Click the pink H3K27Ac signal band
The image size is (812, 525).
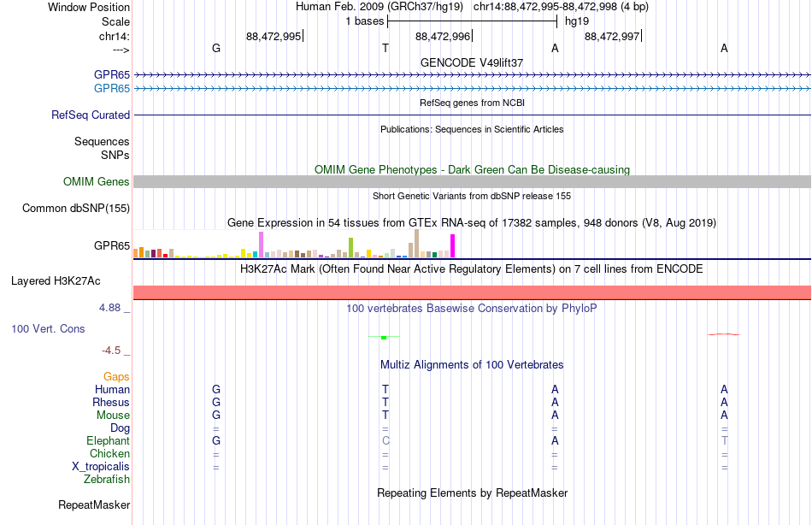pos(472,292)
